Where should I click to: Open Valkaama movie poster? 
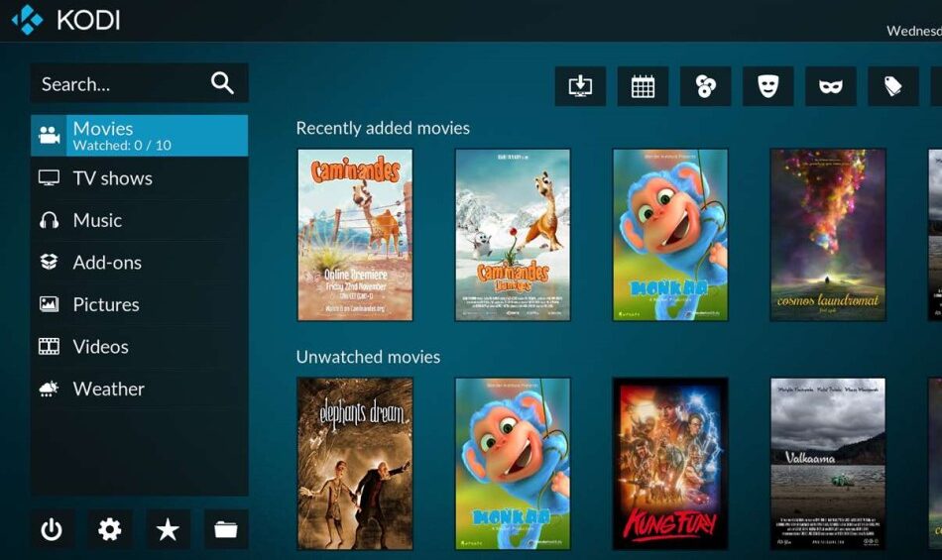[828, 464]
